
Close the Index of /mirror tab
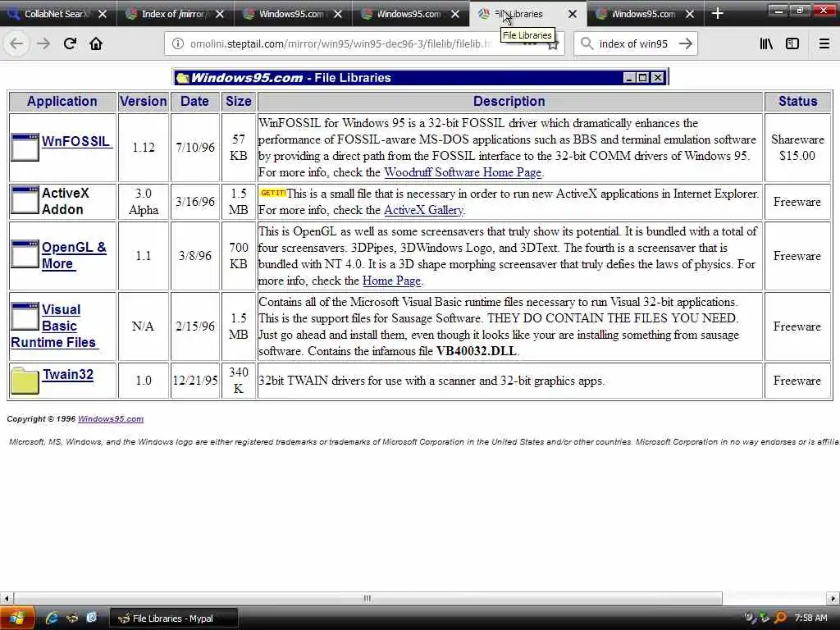[x=220, y=14]
